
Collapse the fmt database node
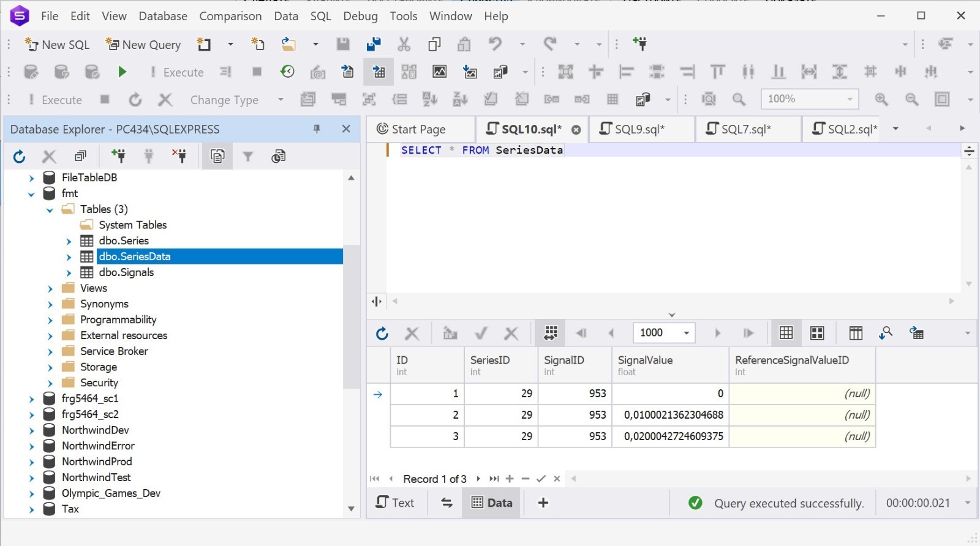31,194
